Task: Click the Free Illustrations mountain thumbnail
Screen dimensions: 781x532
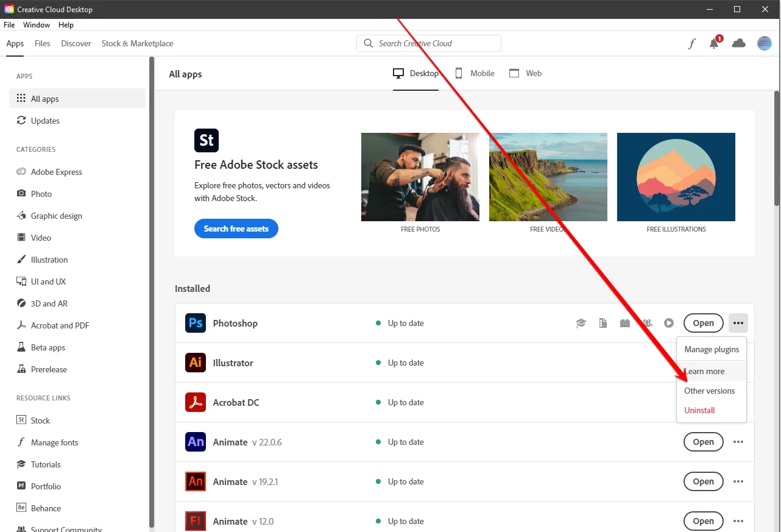Action: [x=676, y=177]
